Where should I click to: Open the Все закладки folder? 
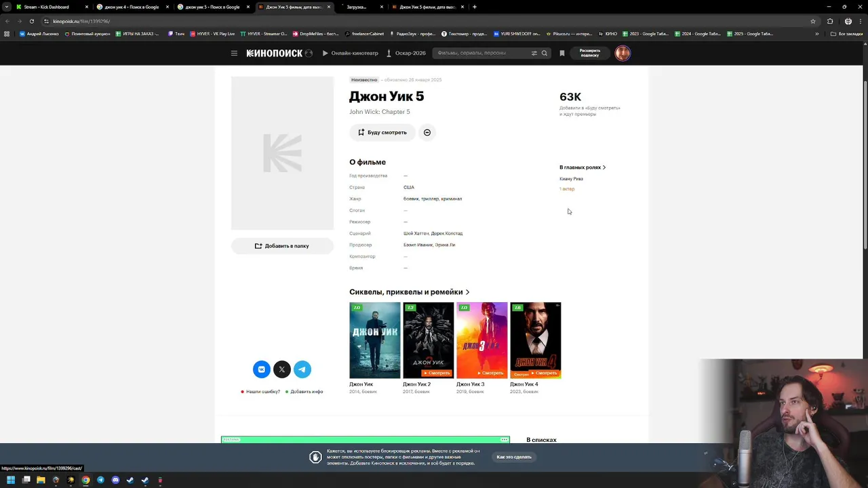tap(847, 34)
